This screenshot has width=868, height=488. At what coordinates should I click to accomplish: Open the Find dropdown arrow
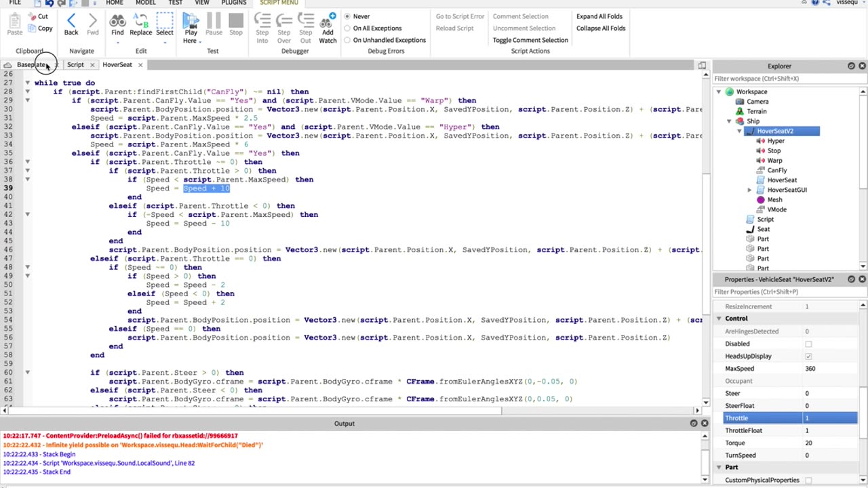pos(117,43)
